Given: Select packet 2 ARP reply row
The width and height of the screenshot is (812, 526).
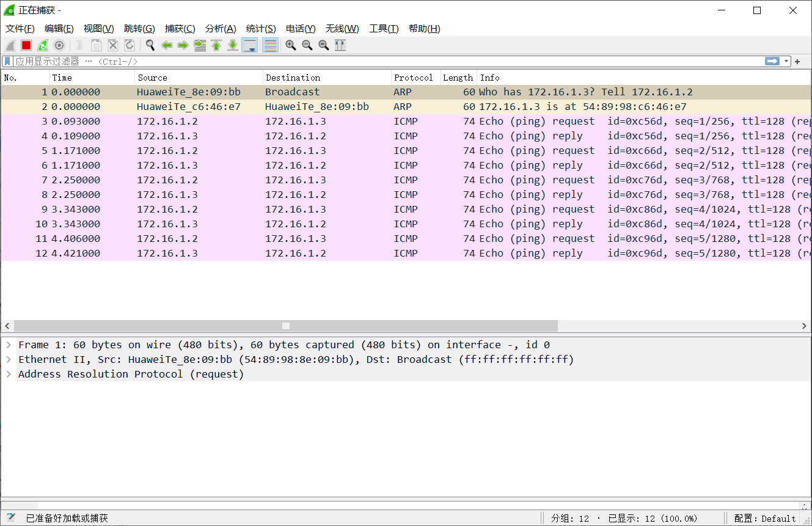Looking at the screenshot, I should pos(406,106).
